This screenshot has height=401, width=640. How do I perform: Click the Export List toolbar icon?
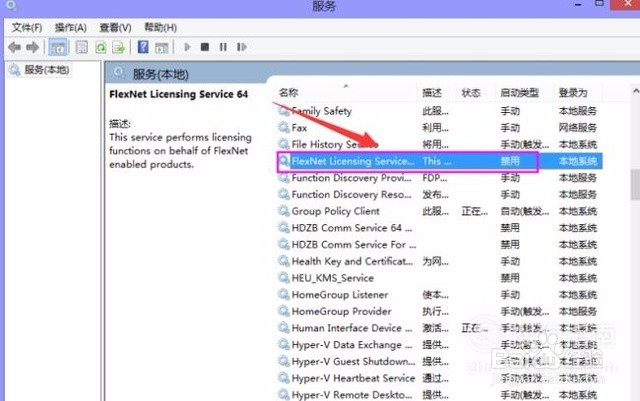coord(119,47)
